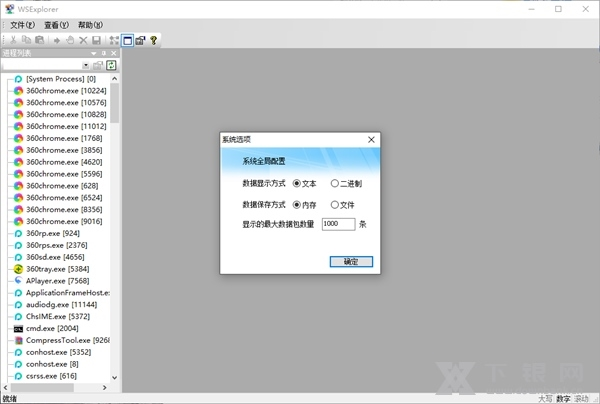Click the 360rp.exe [924] icon

point(18,233)
